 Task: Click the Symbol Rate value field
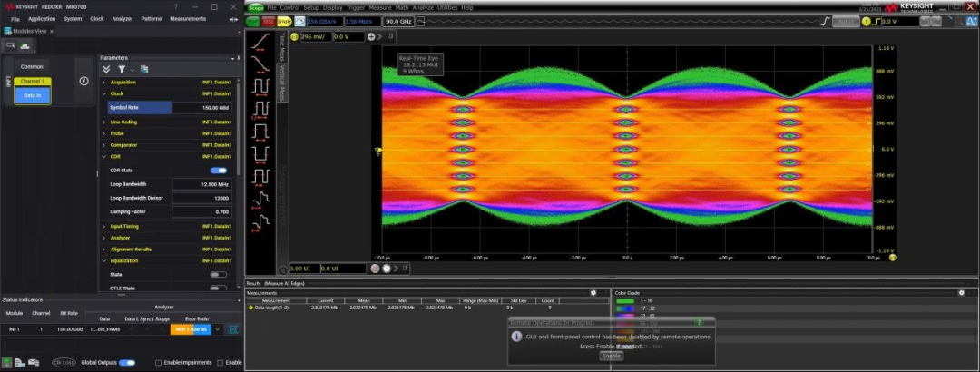(x=201, y=108)
